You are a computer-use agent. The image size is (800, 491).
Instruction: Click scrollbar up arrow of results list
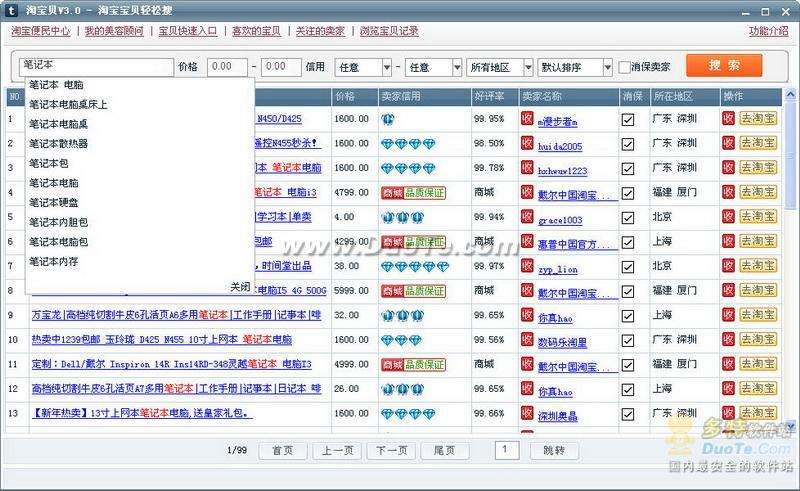coord(790,94)
